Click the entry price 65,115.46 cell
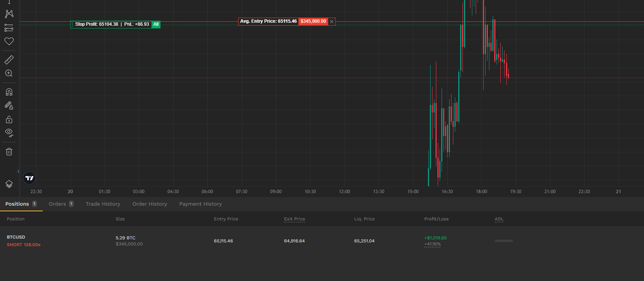Image resolution: width=644 pixels, height=281 pixels. 223,241
